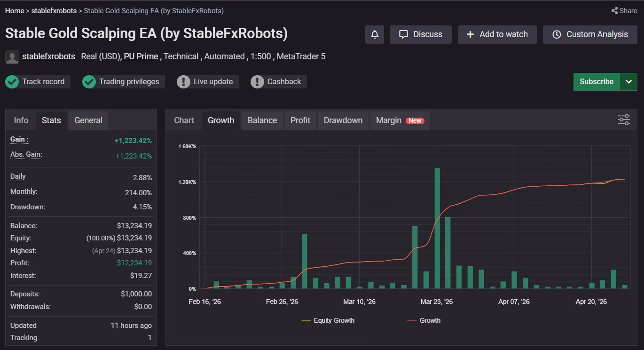
Task: Click the notification bell icon
Action: point(375,34)
